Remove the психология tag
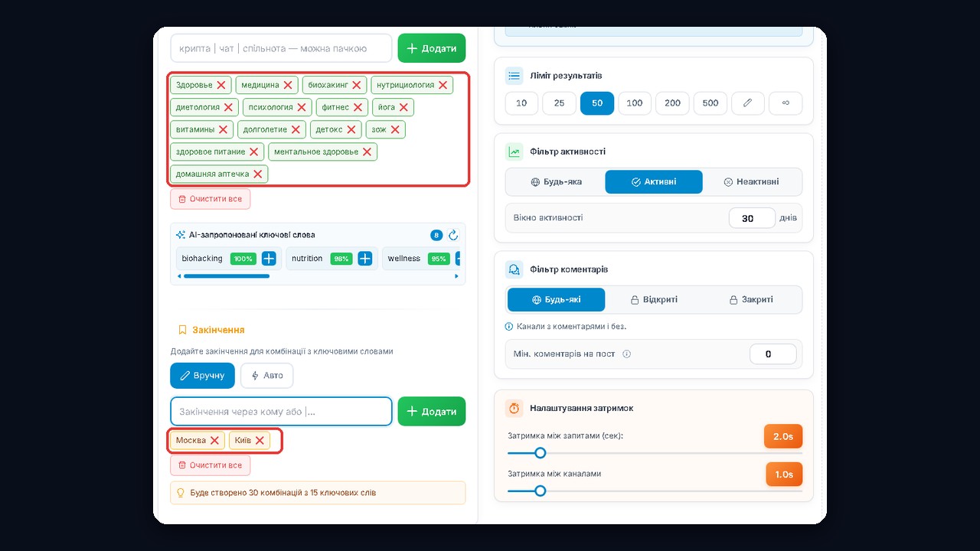This screenshot has height=551, width=980. [302, 107]
